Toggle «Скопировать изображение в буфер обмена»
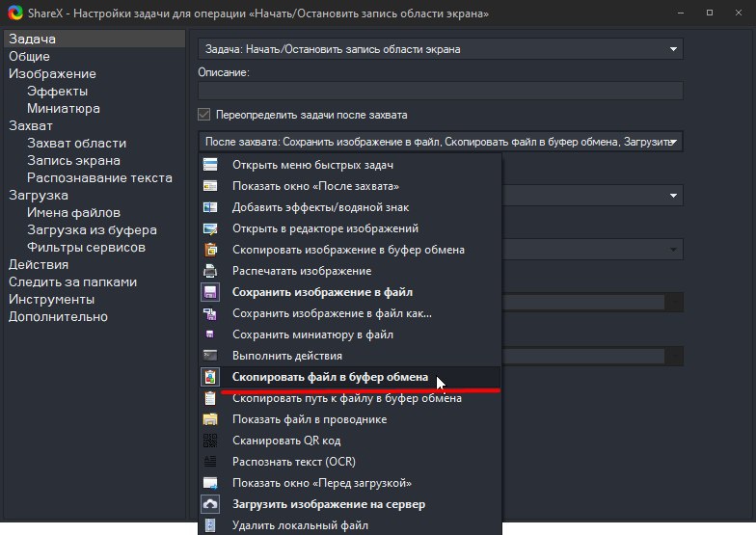756x535 pixels. coord(350,249)
